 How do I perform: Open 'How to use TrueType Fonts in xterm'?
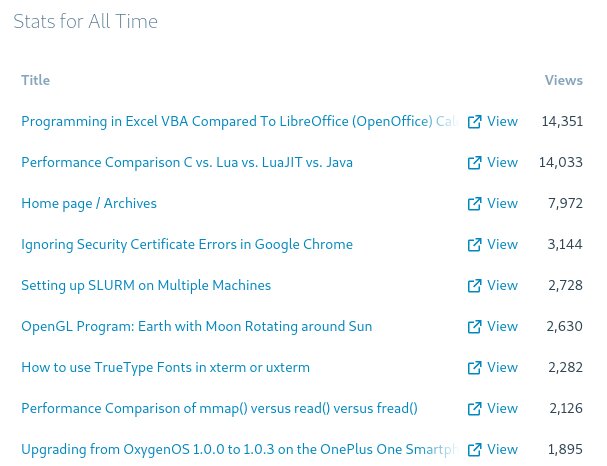(165, 368)
